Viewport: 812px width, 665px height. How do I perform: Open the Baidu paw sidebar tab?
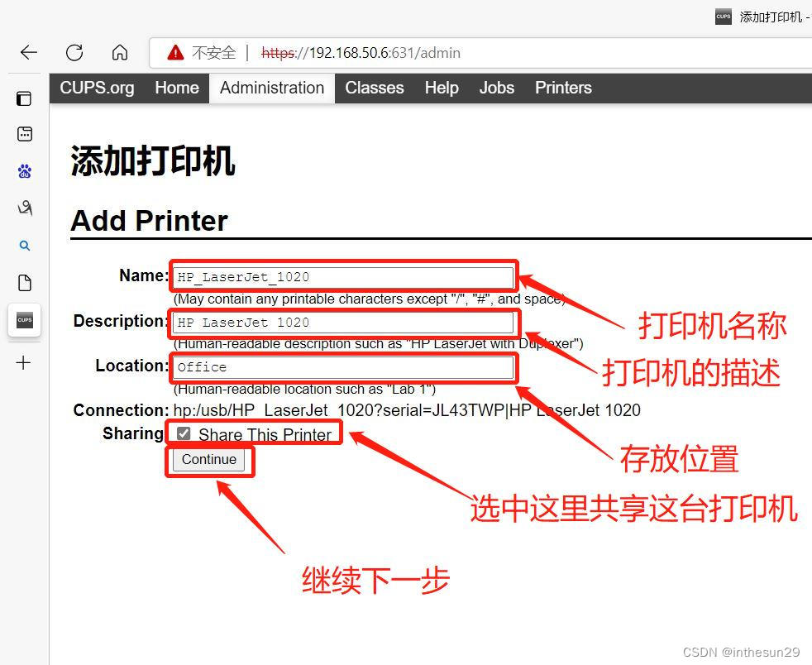pyautogui.click(x=24, y=171)
